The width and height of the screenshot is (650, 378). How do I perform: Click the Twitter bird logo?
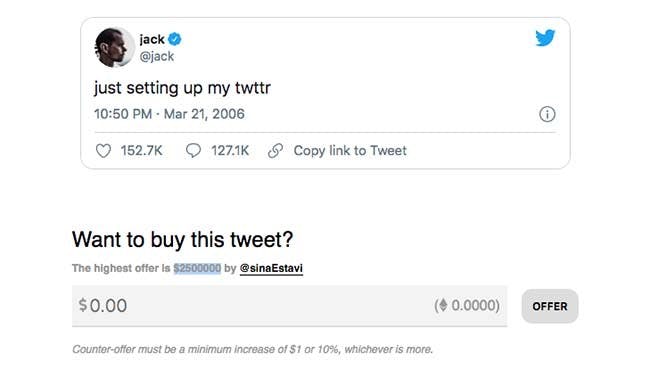click(545, 38)
